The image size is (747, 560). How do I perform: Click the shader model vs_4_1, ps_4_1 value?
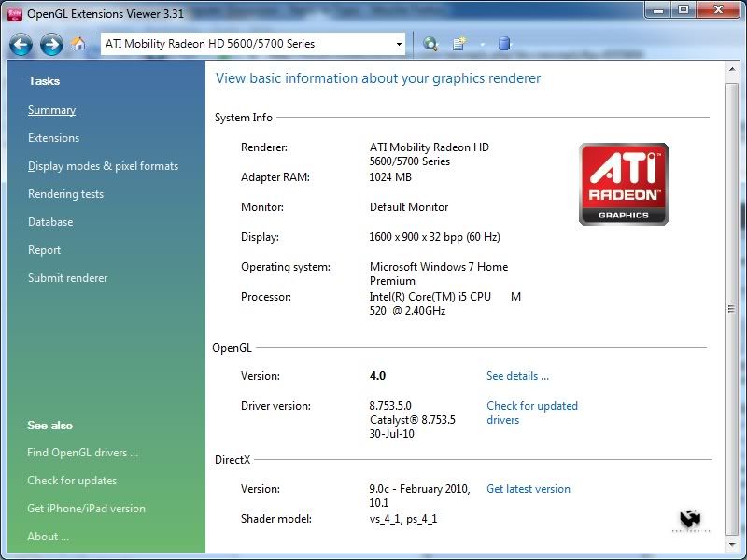point(403,519)
